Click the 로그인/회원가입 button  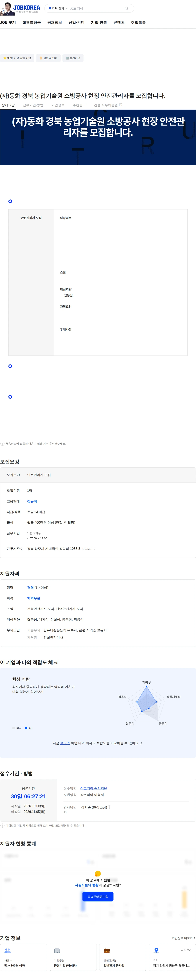(98, 897)
